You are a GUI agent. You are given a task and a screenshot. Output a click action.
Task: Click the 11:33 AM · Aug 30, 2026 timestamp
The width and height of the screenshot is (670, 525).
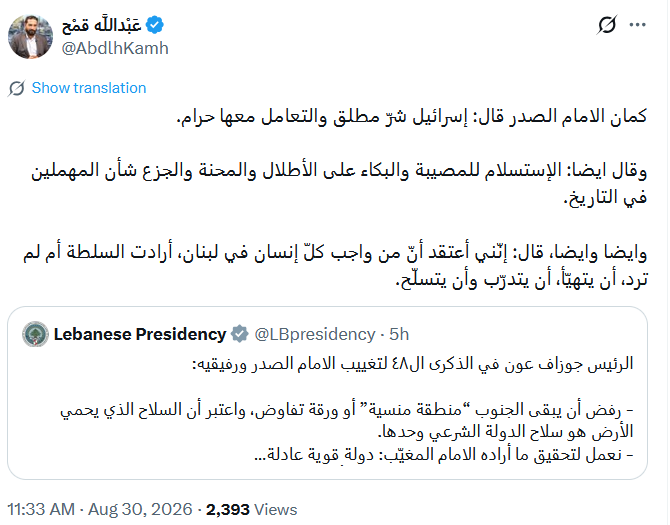(x=100, y=509)
